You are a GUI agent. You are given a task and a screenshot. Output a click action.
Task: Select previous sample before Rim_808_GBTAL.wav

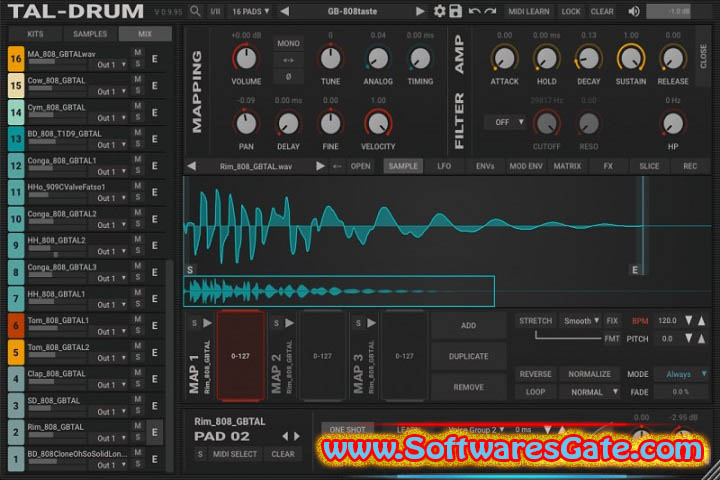192,166
